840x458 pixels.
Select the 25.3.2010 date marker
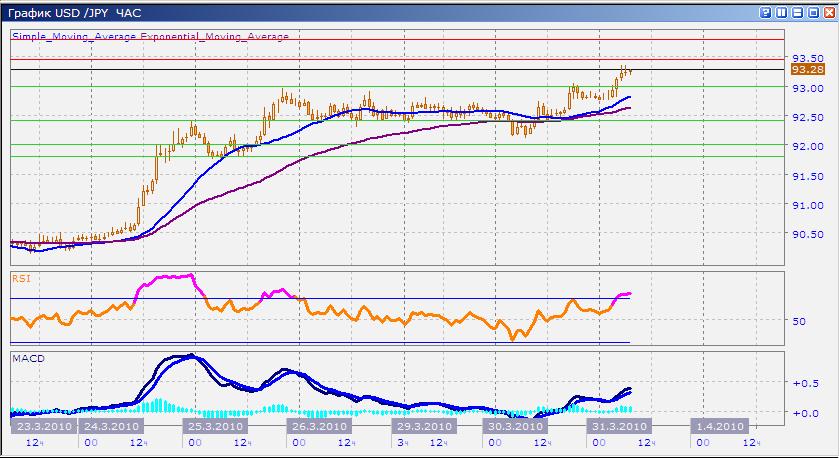[214, 426]
